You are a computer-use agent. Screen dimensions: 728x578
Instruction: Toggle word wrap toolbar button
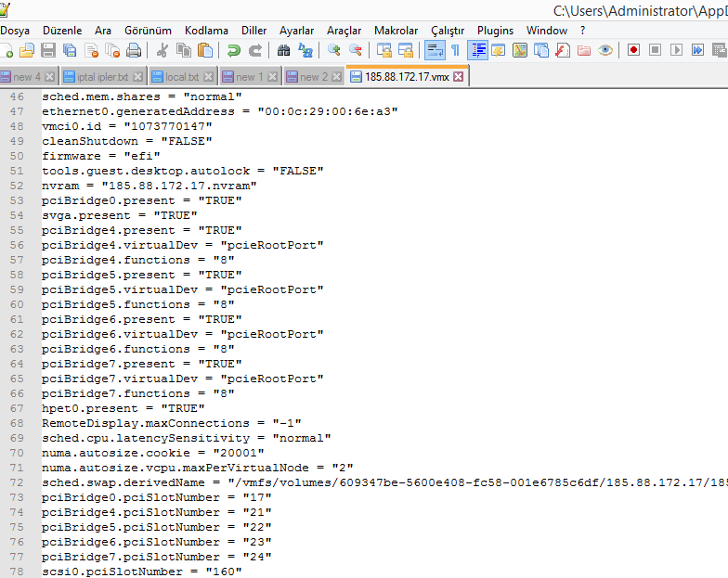coord(434,50)
